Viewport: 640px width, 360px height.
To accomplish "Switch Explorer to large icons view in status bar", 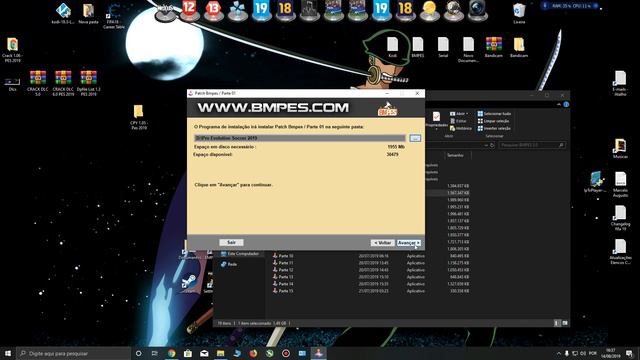I will [x=565, y=323].
